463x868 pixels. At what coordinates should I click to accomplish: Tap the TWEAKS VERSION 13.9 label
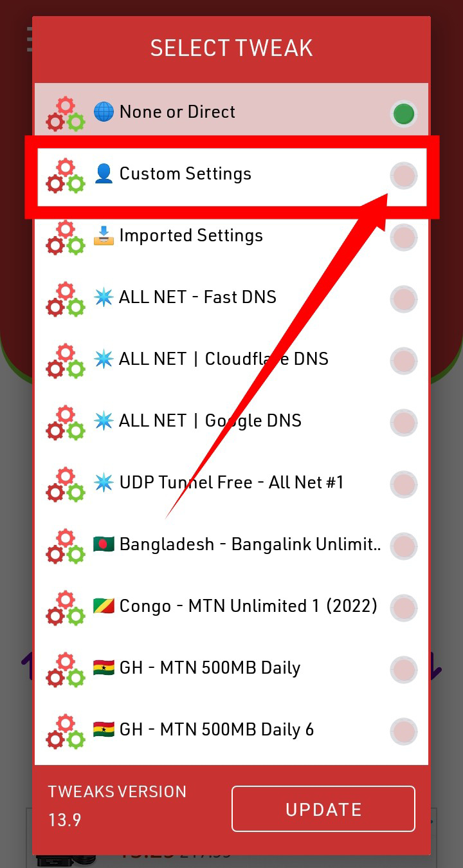click(x=117, y=806)
